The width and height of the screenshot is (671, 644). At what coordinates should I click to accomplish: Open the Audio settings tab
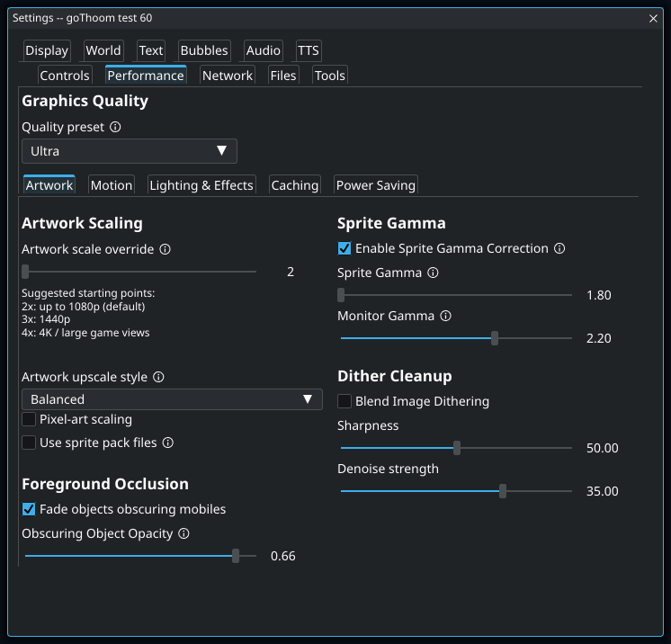click(264, 50)
